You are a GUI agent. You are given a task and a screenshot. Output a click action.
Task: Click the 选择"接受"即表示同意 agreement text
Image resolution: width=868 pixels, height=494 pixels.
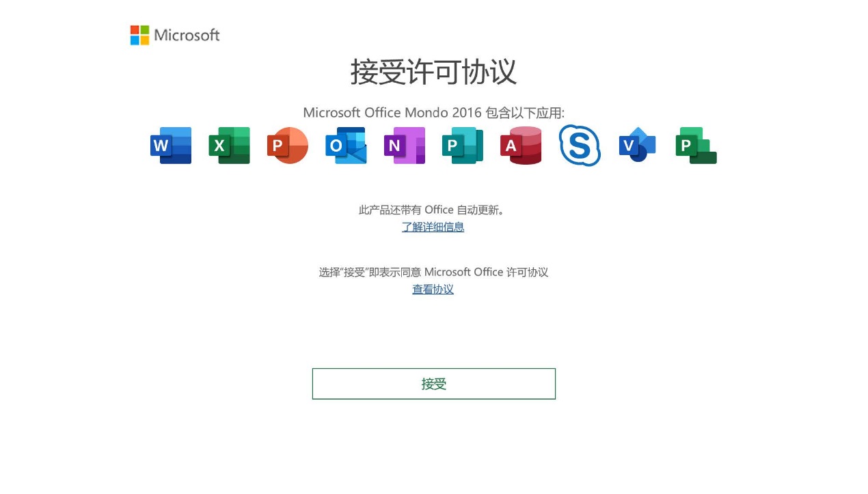(433, 272)
